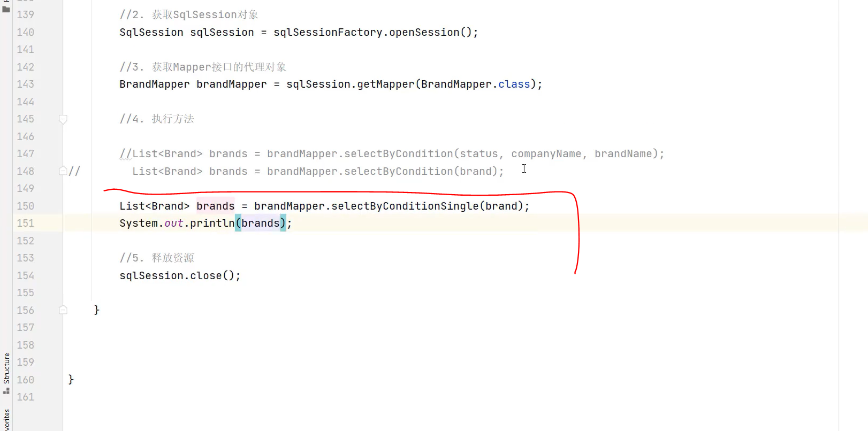Click the highlighted brands variable on line 150
Image resolution: width=868 pixels, height=431 pixels.
click(215, 206)
